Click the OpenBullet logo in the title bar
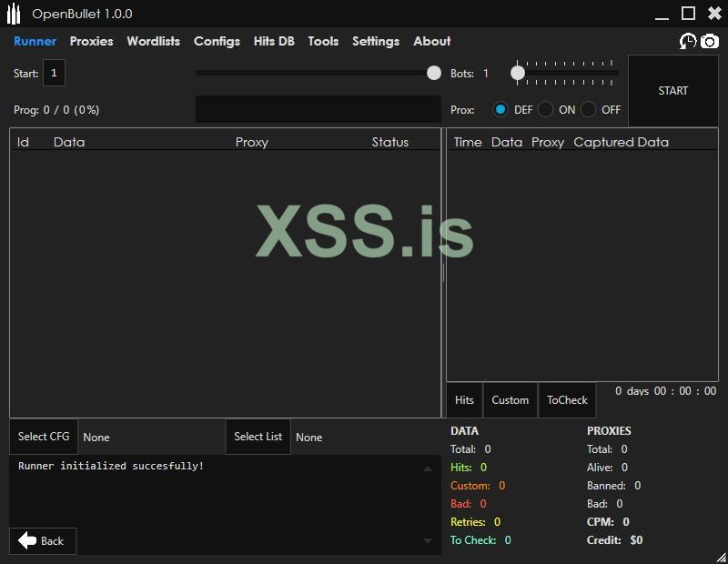Screen dimensions: 728x564 (14, 14)
